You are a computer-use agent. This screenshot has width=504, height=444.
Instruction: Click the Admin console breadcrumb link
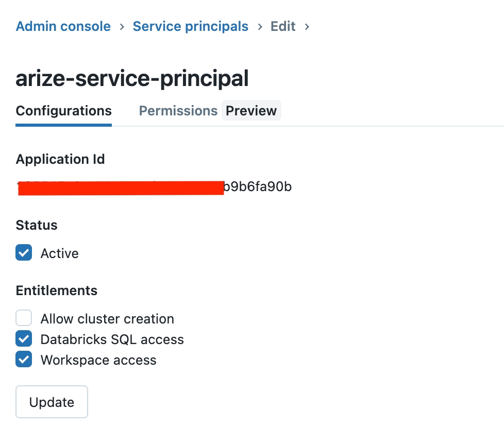63,26
